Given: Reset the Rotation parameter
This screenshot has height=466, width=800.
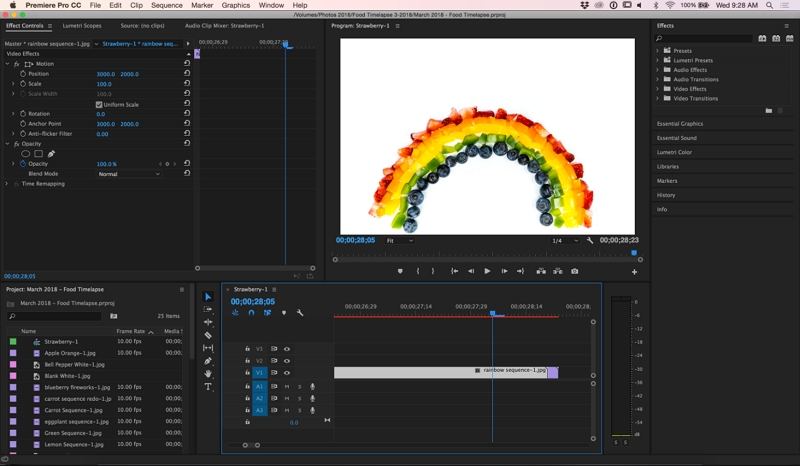Looking at the screenshot, I should pyautogui.click(x=187, y=113).
